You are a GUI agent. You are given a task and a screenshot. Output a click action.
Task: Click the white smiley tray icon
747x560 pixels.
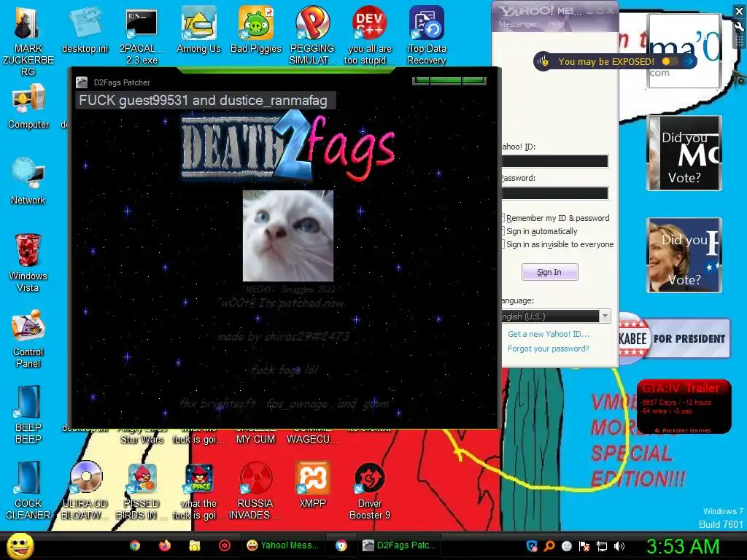pos(567,545)
